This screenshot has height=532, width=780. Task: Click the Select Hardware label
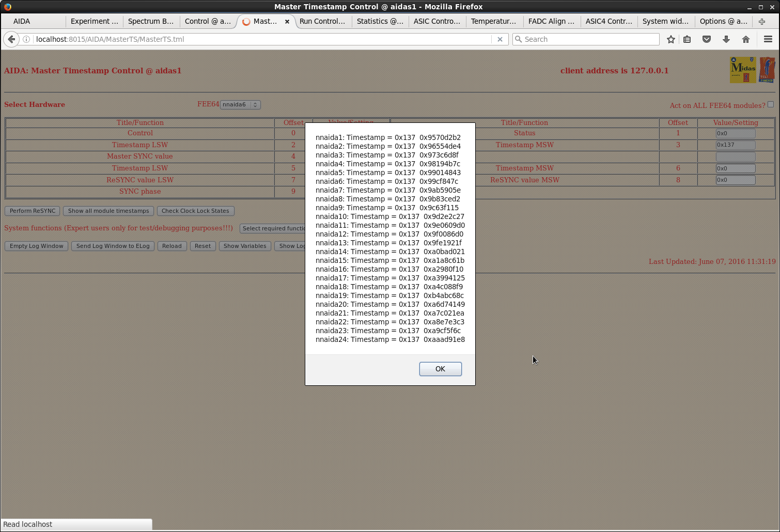35,104
